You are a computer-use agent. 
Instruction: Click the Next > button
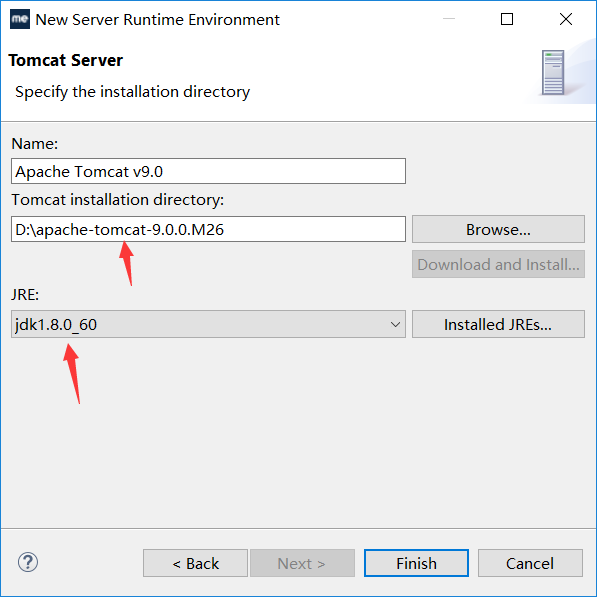pos(302,563)
